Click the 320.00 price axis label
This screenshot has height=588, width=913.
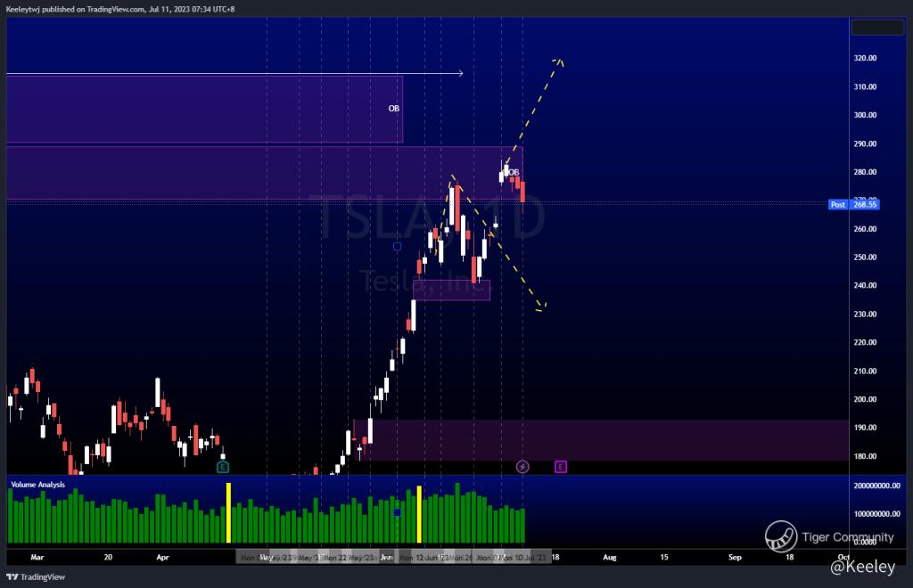(x=865, y=58)
